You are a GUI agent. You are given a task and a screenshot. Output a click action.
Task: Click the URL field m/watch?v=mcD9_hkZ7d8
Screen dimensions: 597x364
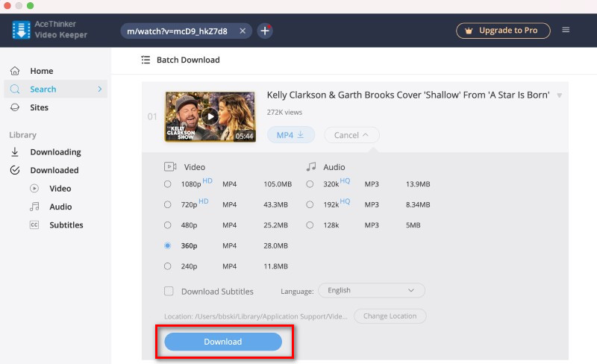coord(178,31)
